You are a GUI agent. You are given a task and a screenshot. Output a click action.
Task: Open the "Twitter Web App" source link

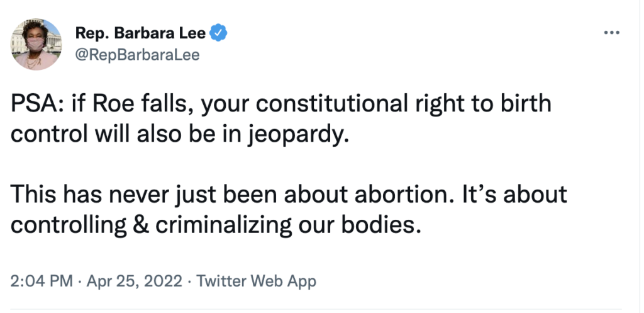pos(256,280)
